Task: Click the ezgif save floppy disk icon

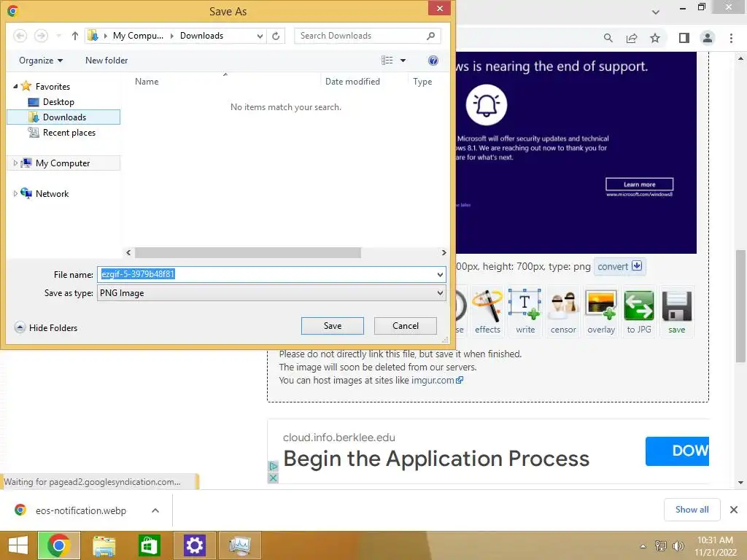Action: (x=676, y=312)
